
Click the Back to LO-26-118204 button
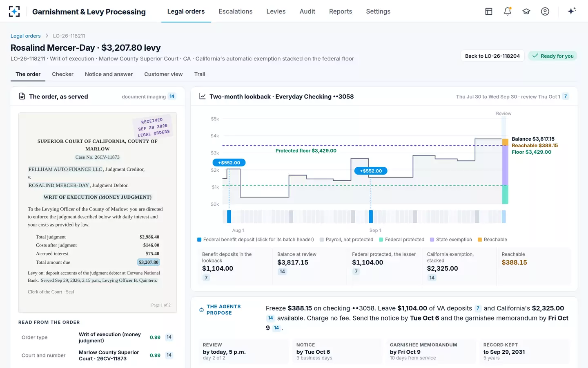coord(492,56)
